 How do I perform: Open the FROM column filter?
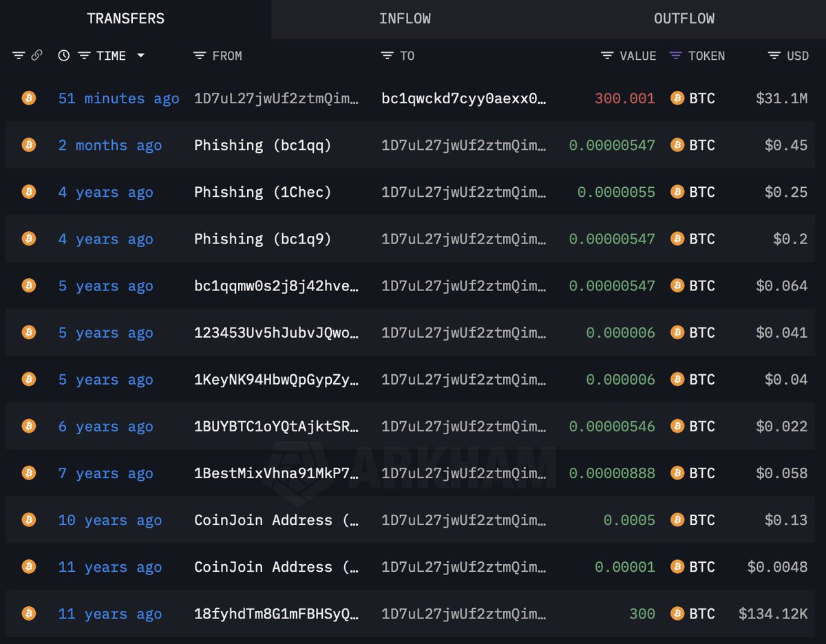pos(200,56)
